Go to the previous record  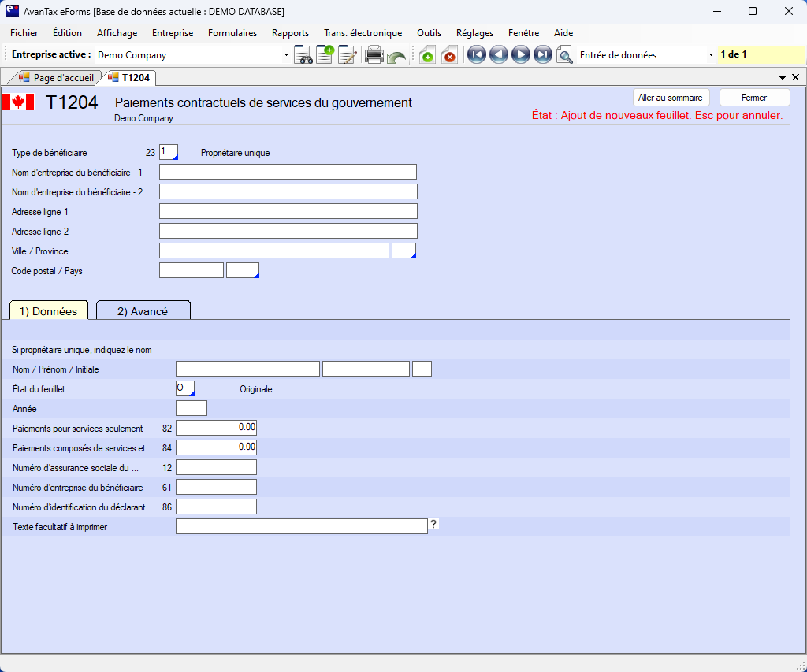click(x=498, y=55)
